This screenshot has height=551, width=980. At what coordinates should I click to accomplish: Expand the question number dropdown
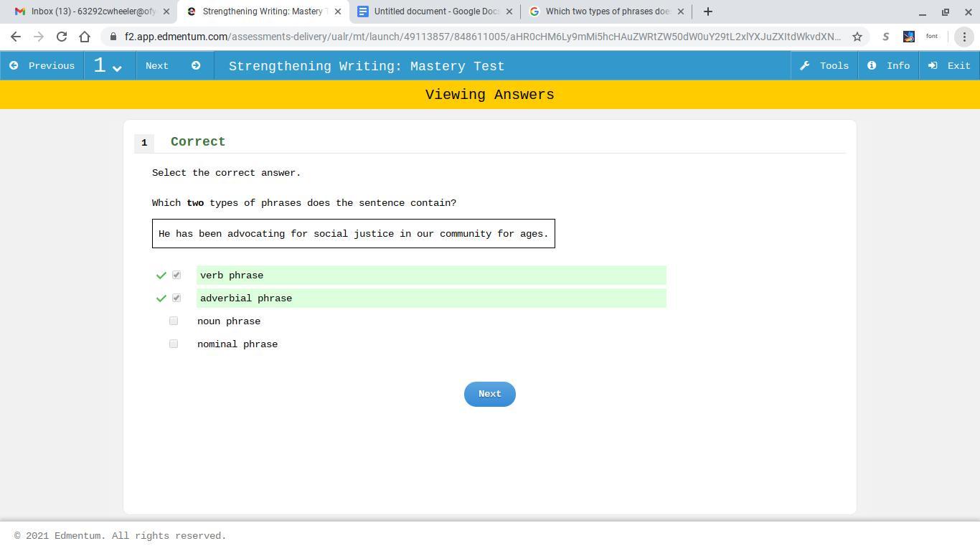click(108, 66)
